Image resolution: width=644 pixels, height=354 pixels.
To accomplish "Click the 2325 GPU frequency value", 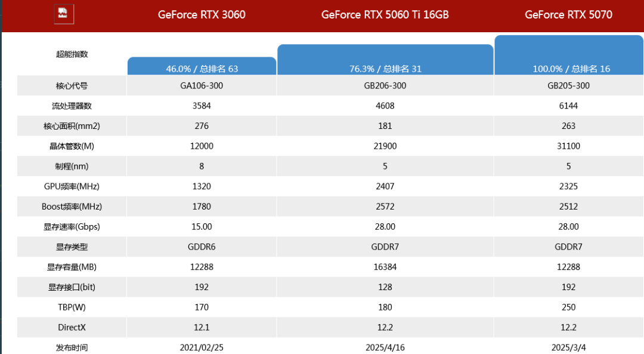I will point(568,186).
